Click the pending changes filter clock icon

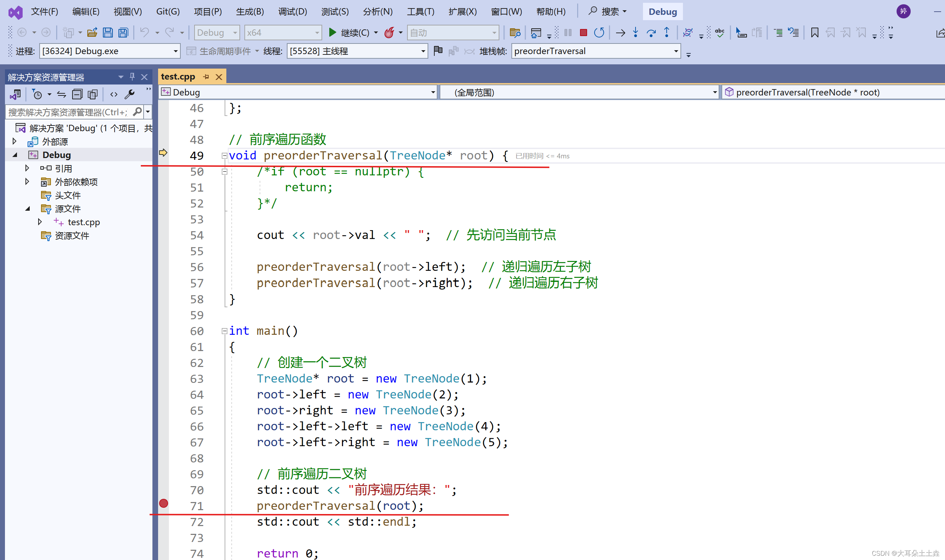[37, 94]
